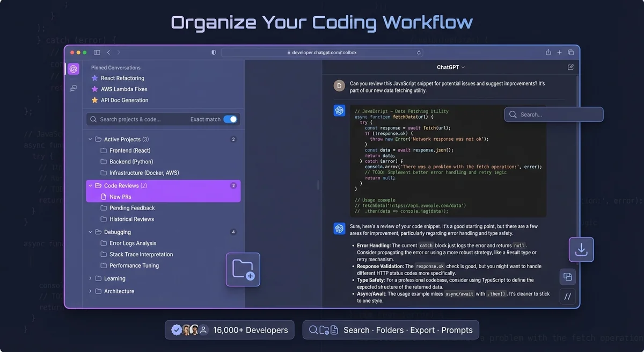Click the purple download export icon

pos(581,249)
